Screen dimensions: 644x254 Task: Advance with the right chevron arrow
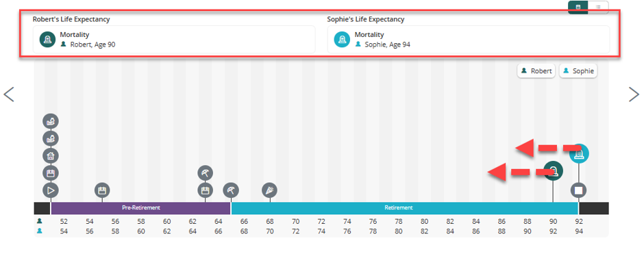coord(634,94)
